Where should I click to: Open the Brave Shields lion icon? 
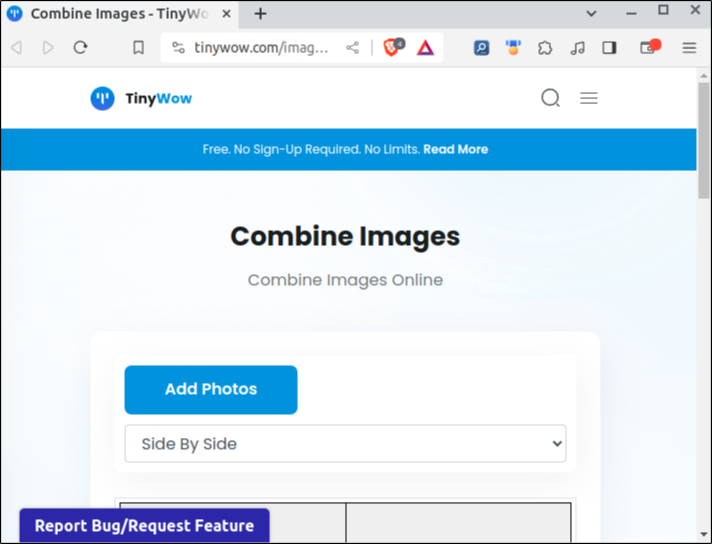[393, 47]
